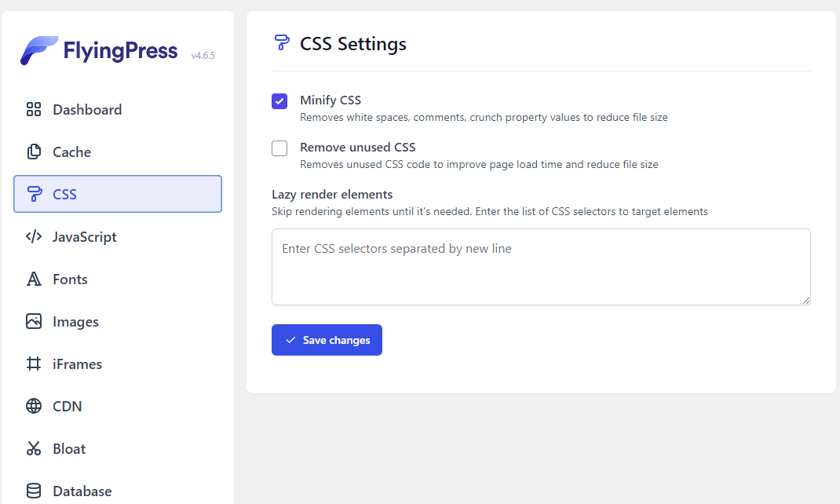Viewport: 840px width, 504px height.
Task: Select the Dashboard grid icon
Action: [32, 109]
